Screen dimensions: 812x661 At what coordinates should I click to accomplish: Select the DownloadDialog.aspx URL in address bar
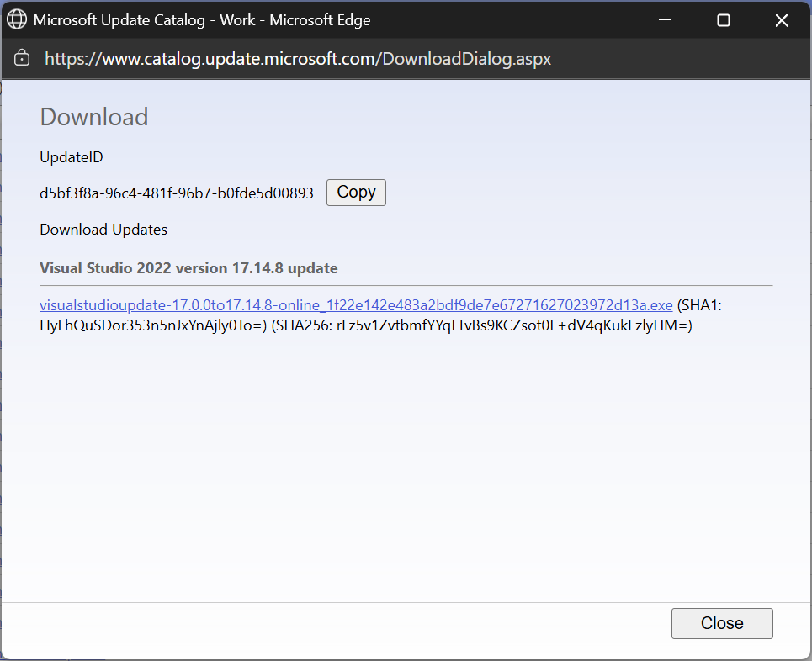tap(298, 59)
